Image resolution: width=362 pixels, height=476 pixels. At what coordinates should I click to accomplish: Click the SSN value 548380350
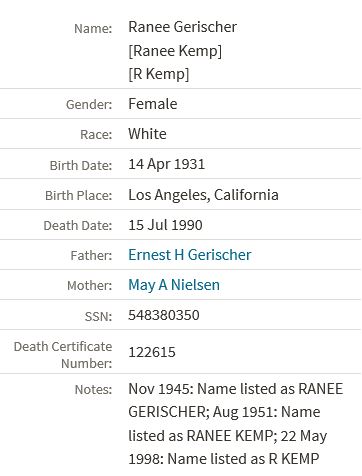pos(164,315)
